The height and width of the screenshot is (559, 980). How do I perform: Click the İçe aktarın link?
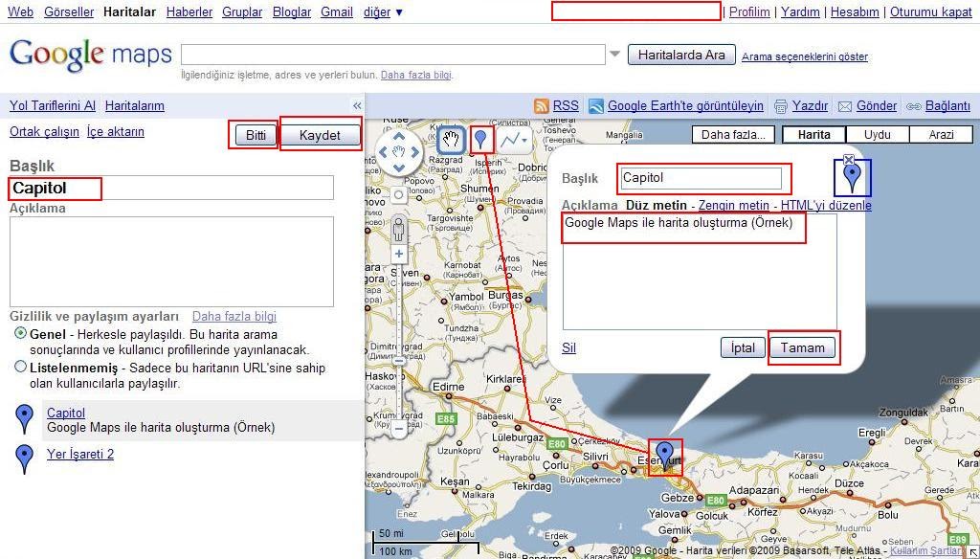click(x=116, y=132)
